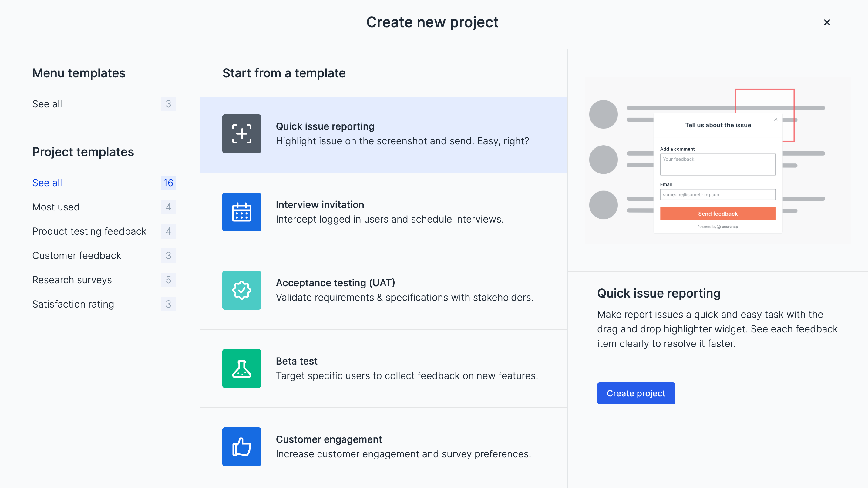
Task: Select See all under Project templates
Action: pos(47,183)
